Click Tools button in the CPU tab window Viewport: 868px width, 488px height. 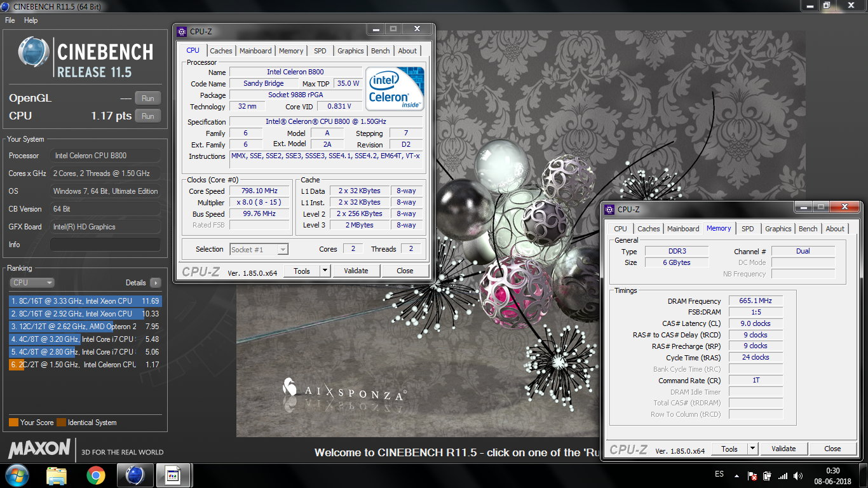[x=302, y=271]
